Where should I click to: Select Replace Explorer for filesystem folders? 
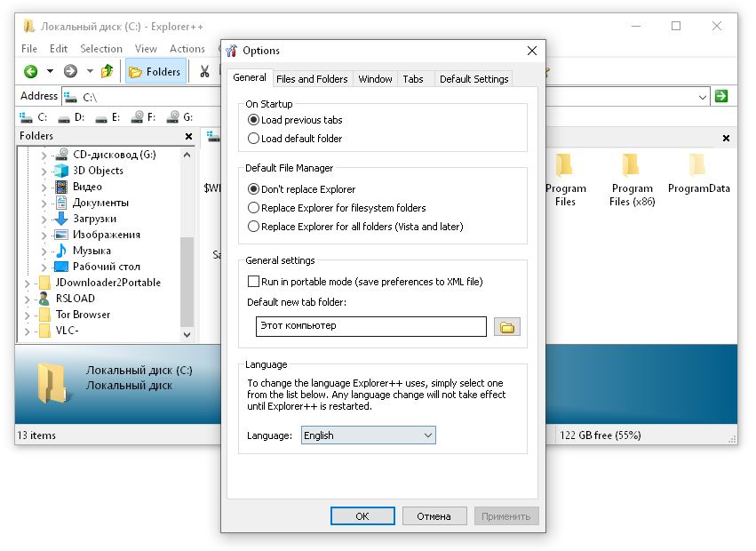pyautogui.click(x=337, y=208)
